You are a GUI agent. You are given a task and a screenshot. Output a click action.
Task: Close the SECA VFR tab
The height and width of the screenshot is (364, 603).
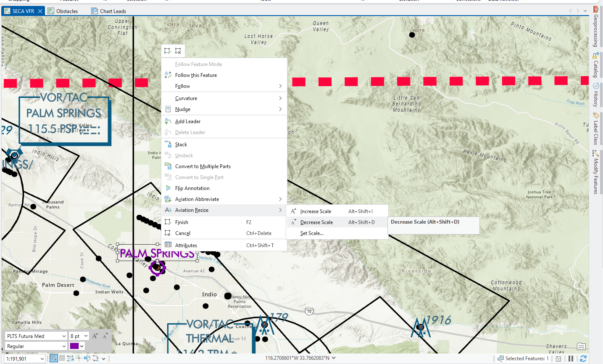(x=40, y=11)
